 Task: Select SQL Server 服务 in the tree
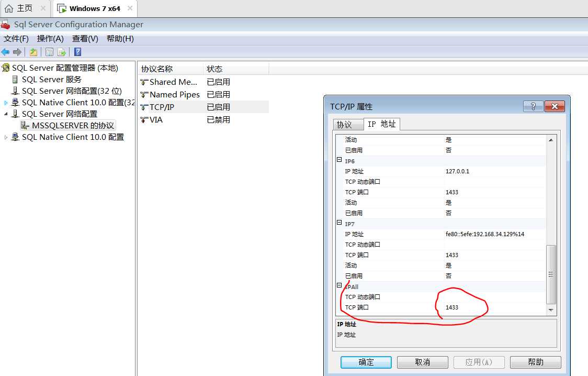tap(51, 80)
